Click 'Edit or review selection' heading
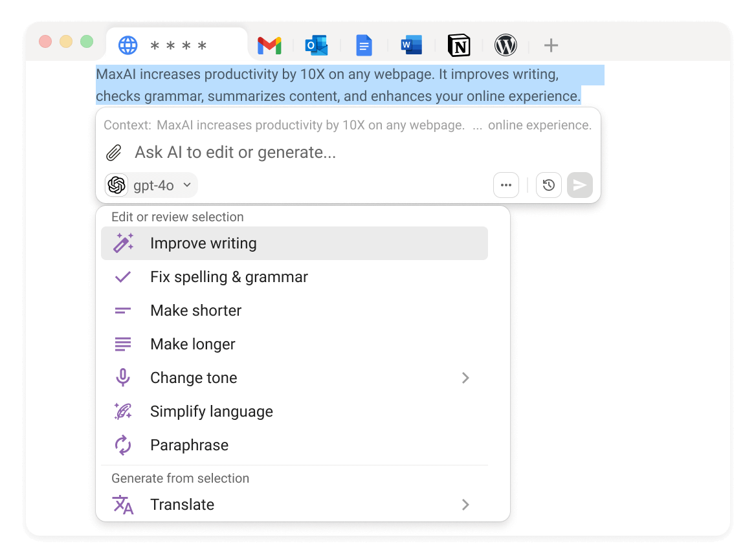This screenshot has width=756, height=559. (177, 217)
